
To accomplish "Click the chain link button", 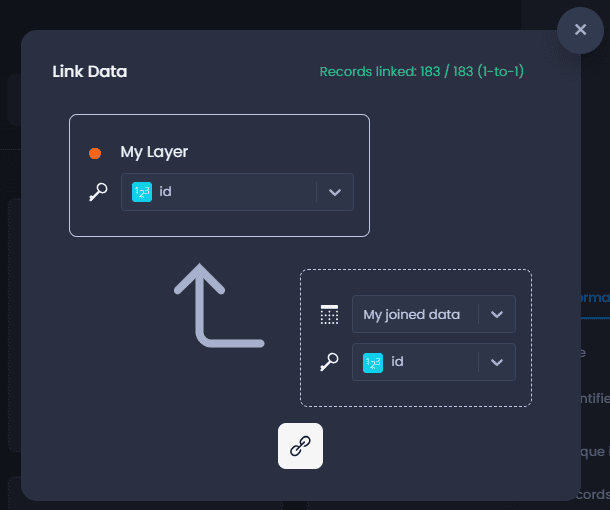I will coord(300,446).
